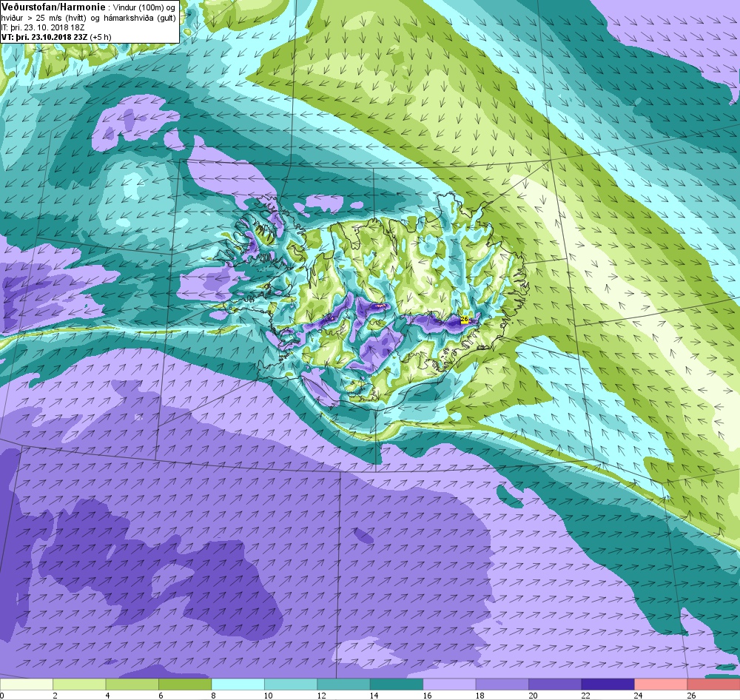Select the light green 2–4 legend swatch
Image resolution: width=740 pixels, height=700 pixels.
tap(79, 684)
